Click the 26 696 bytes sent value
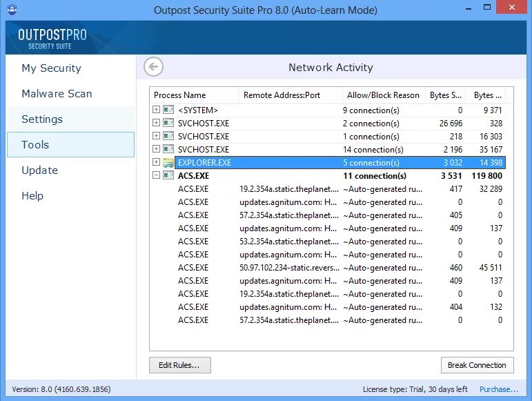Screen dimensions: 532x401 point(451,124)
